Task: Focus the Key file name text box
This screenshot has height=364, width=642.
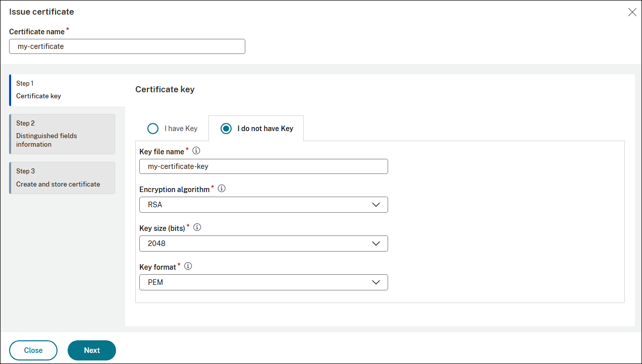Action: click(x=263, y=166)
